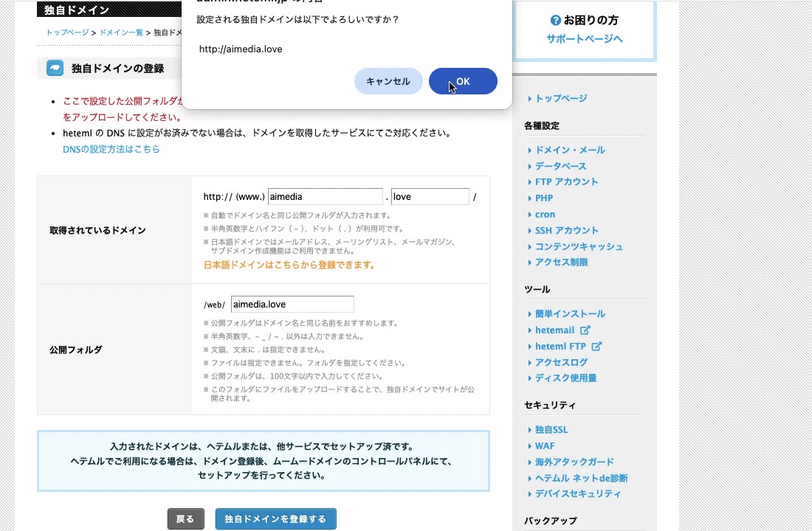The image size is (812, 531).
Task: Click the 戻る back button
Action: click(x=185, y=518)
